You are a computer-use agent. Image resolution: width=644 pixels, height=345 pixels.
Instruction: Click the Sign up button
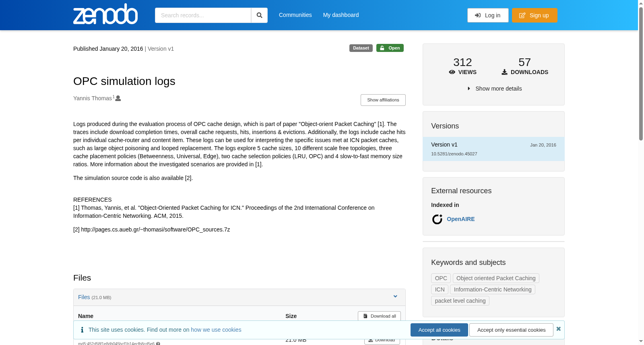(x=535, y=15)
